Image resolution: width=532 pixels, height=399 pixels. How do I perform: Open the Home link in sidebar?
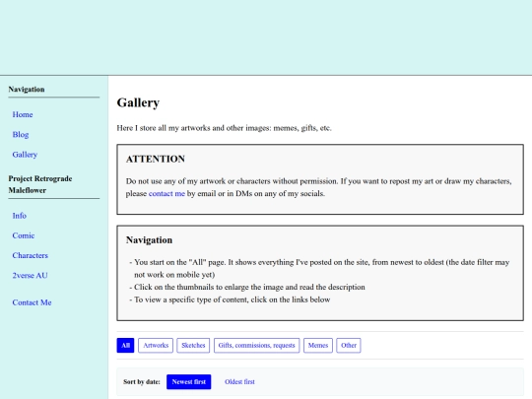23,114
